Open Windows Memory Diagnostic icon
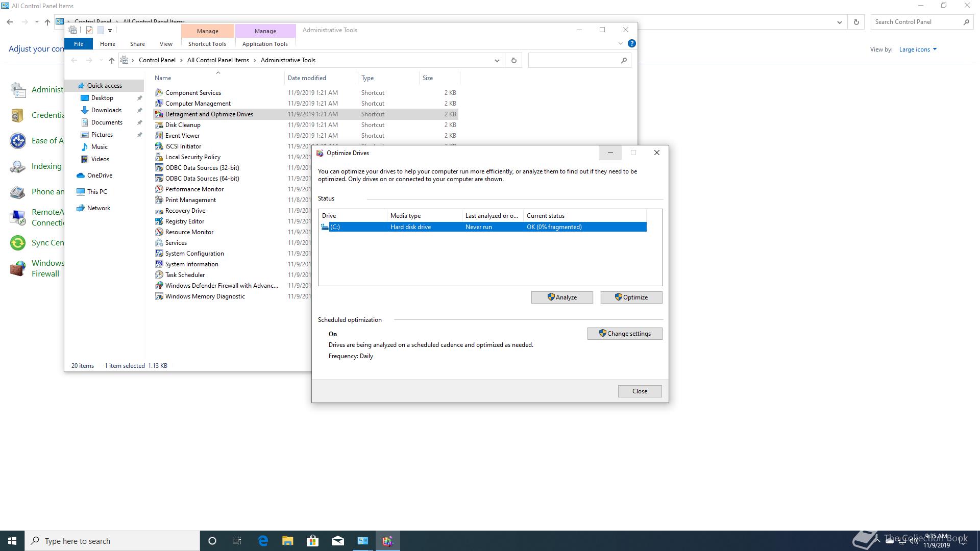The height and width of the screenshot is (551, 980). (159, 296)
